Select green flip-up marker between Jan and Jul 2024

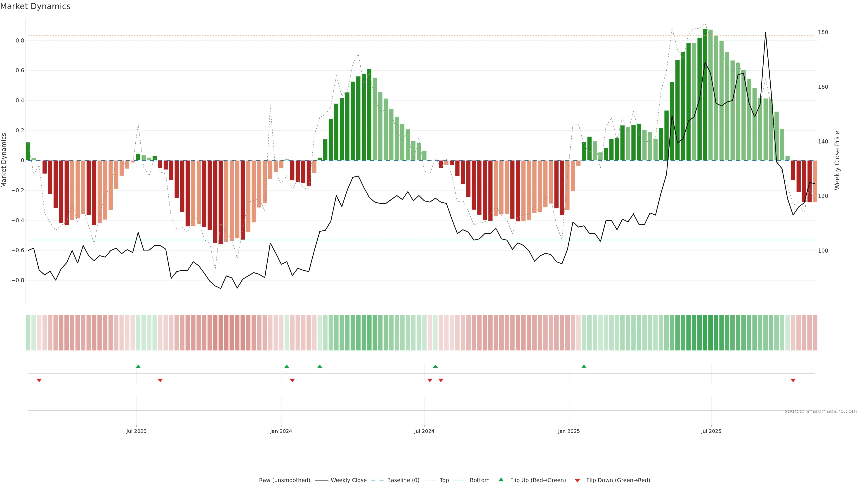pyautogui.click(x=320, y=366)
